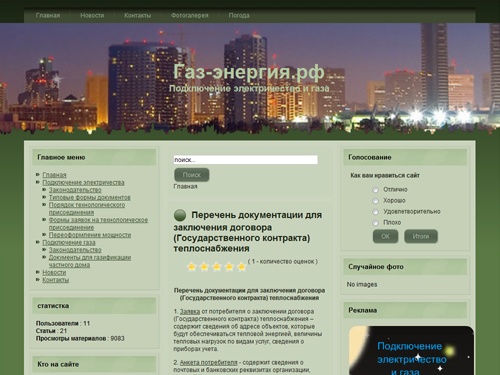Screen dimensions: 500x375
Task: Open the Контакты top navigation item
Action: click(x=137, y=15)
